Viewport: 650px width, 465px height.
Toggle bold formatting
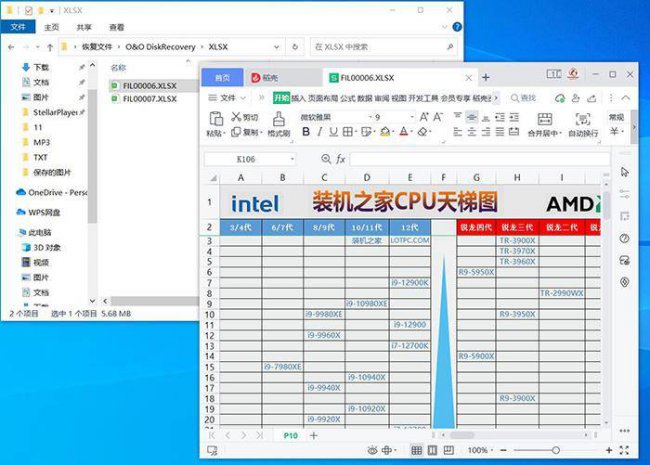click(306, 132)
